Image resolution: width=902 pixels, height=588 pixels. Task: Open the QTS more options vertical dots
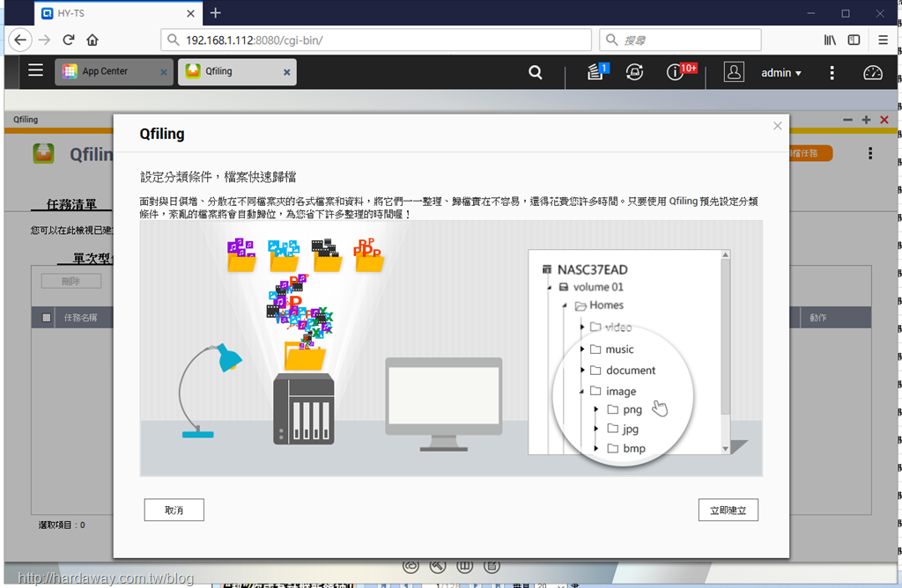[x=832, y=72]
